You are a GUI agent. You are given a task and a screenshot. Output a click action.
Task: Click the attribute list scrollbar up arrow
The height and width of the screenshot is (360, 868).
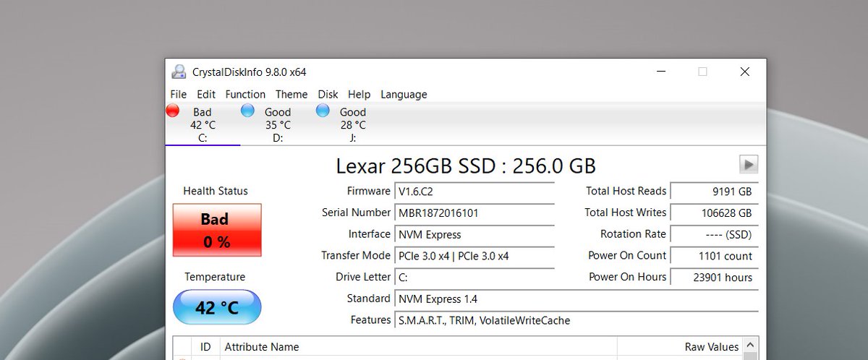coord(751,346)
